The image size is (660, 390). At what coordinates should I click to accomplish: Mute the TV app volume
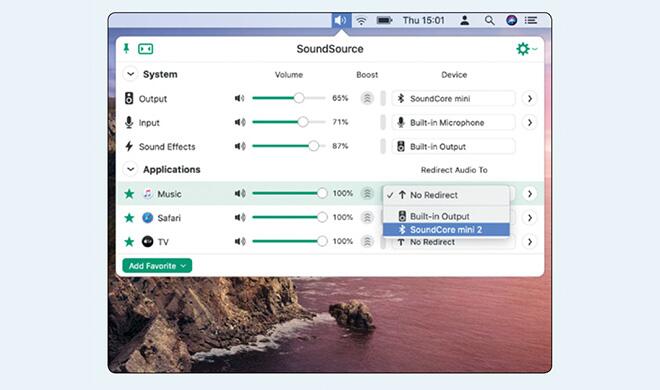coord(240,241)
